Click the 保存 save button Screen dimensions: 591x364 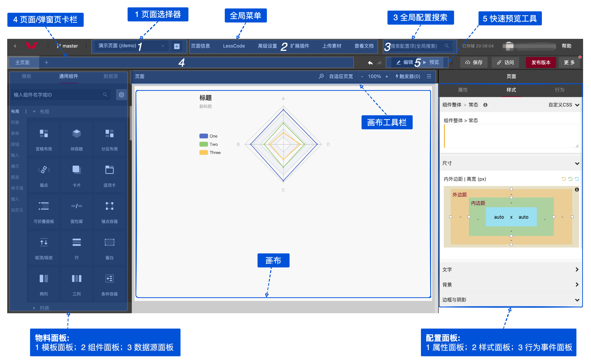[474, 63]
